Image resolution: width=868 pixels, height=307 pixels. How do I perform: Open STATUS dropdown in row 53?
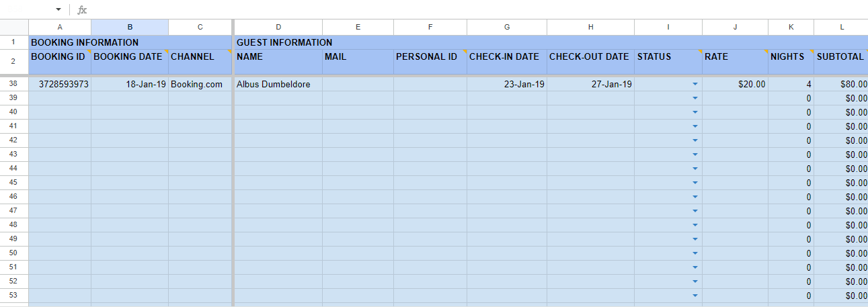click(x=695, y=296)
